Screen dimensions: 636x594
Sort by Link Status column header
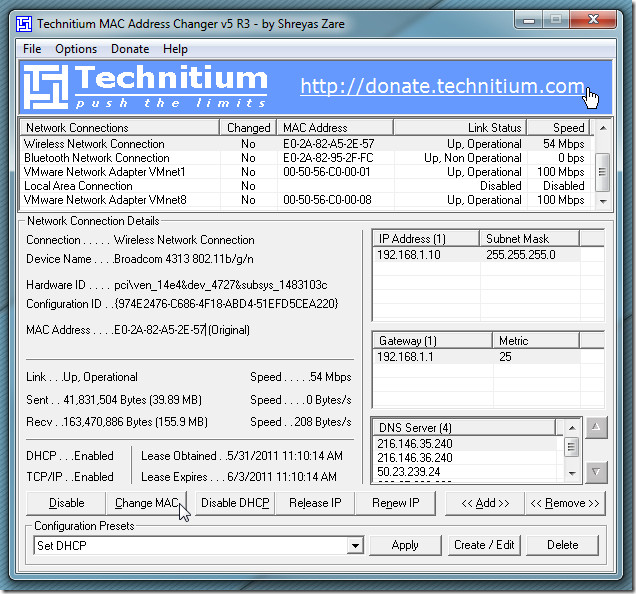[460, 128]
